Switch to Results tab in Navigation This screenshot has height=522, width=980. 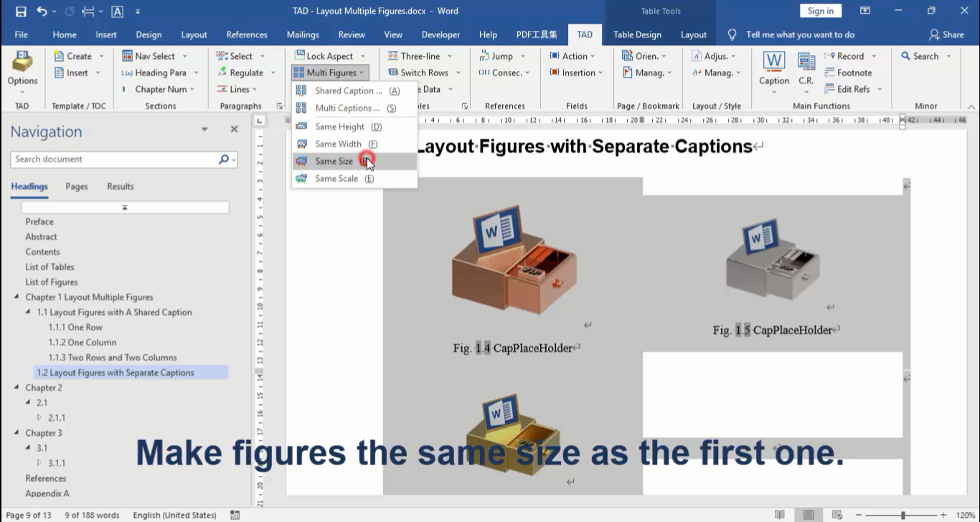pyautogui.click(x=121, y=187)
